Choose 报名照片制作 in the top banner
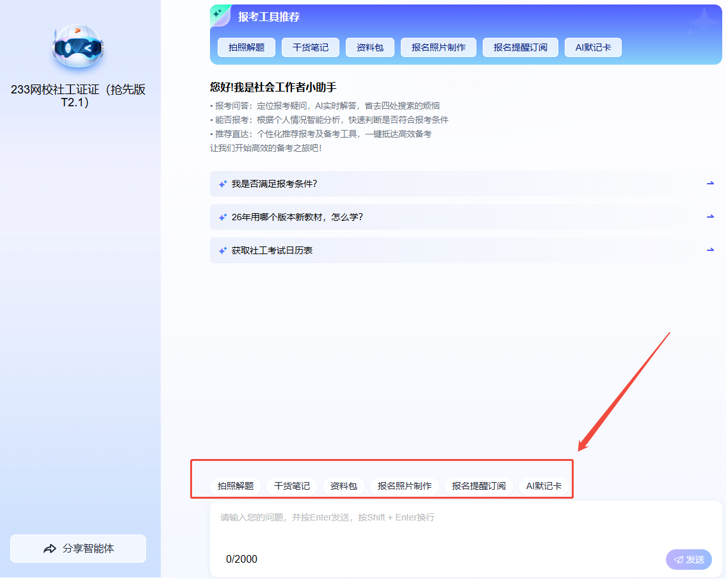Screen dimensions: 728x580 pyautogui.click(x=438, y=47)
